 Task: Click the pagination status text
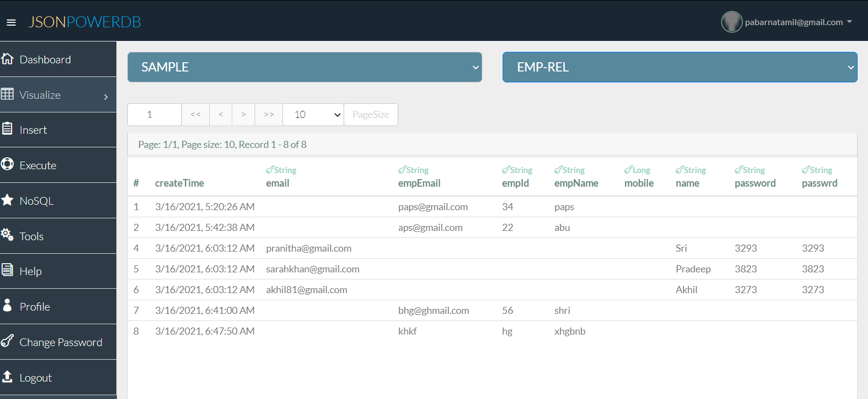click(x=222, y=145)
